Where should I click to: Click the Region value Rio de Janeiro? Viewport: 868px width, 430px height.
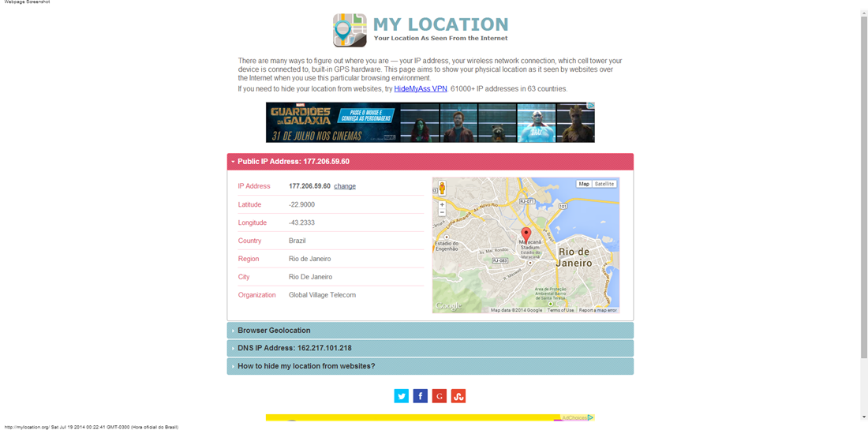point(311,259)
